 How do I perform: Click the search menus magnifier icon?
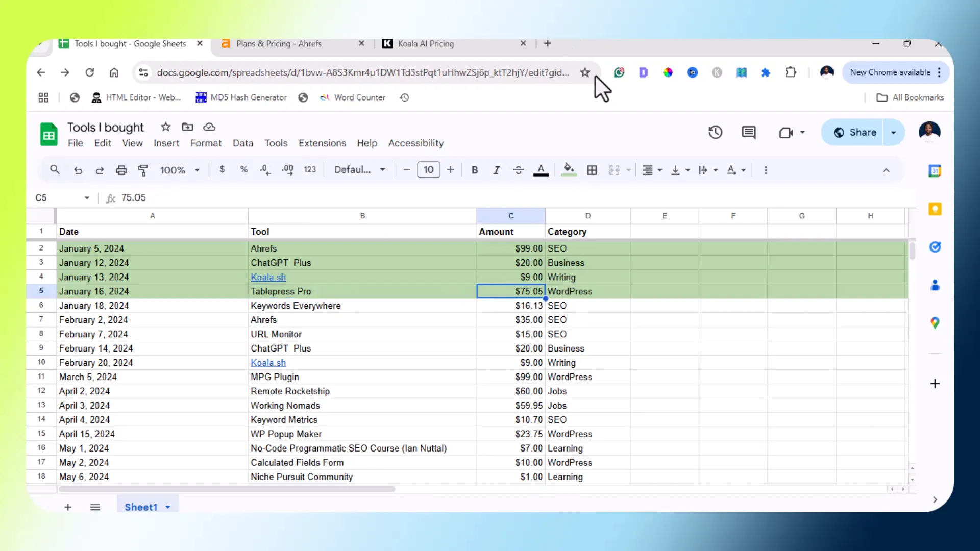point(55,170)
